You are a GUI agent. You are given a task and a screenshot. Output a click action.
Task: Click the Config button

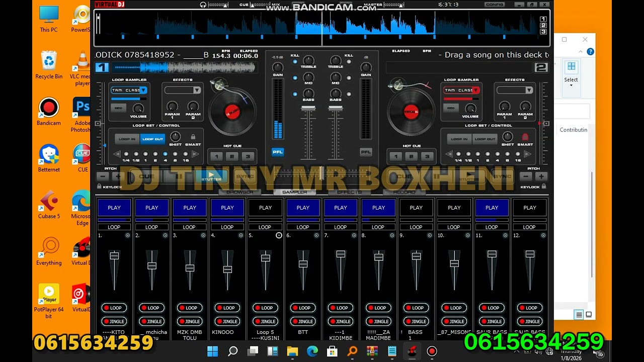[x=494, y=5]
